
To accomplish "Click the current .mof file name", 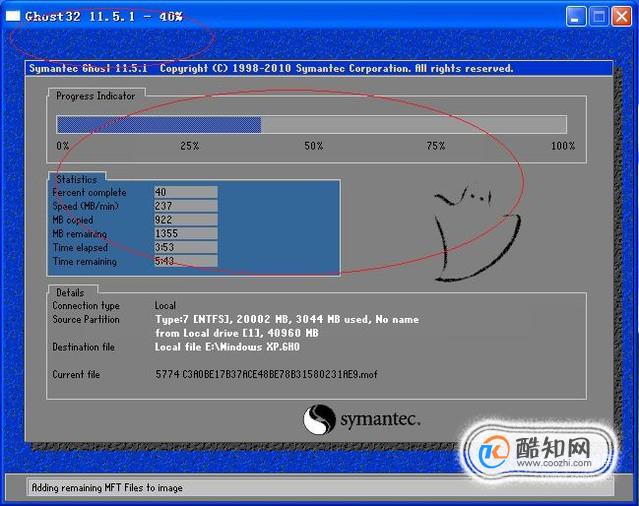I will point(267,374).
